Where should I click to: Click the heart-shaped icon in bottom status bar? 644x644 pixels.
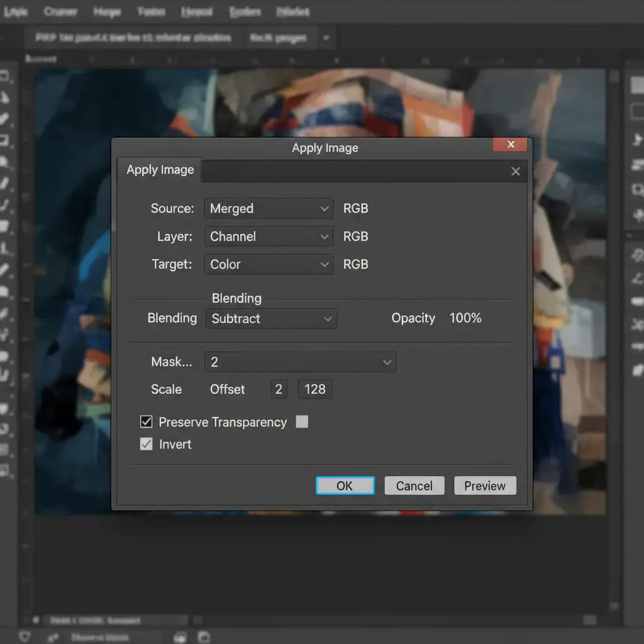[25, 637]
